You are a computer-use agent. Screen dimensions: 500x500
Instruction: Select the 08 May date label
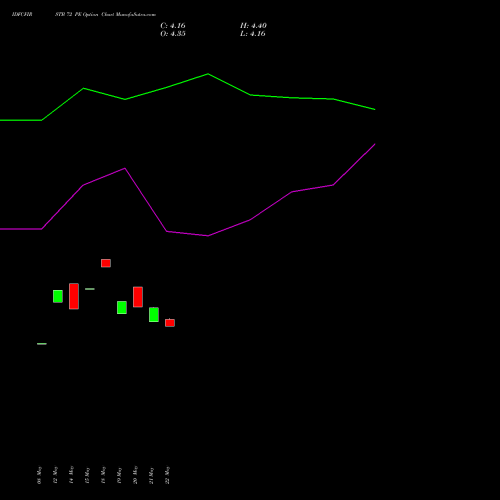(x=39, y=475)
